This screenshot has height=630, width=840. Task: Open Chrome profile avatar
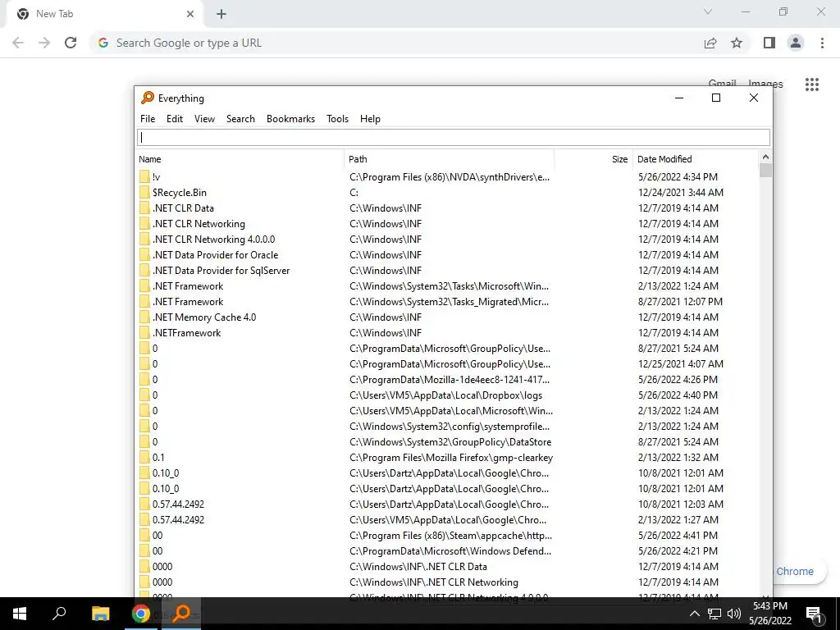(x=796, y=43)
